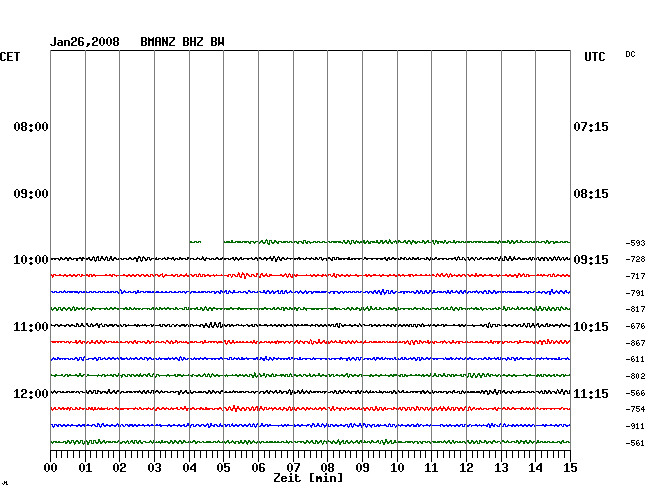The height and width of the screenshot is (494, 650).
Task: Click the DC value "-676"
Action: pos(635,327)
